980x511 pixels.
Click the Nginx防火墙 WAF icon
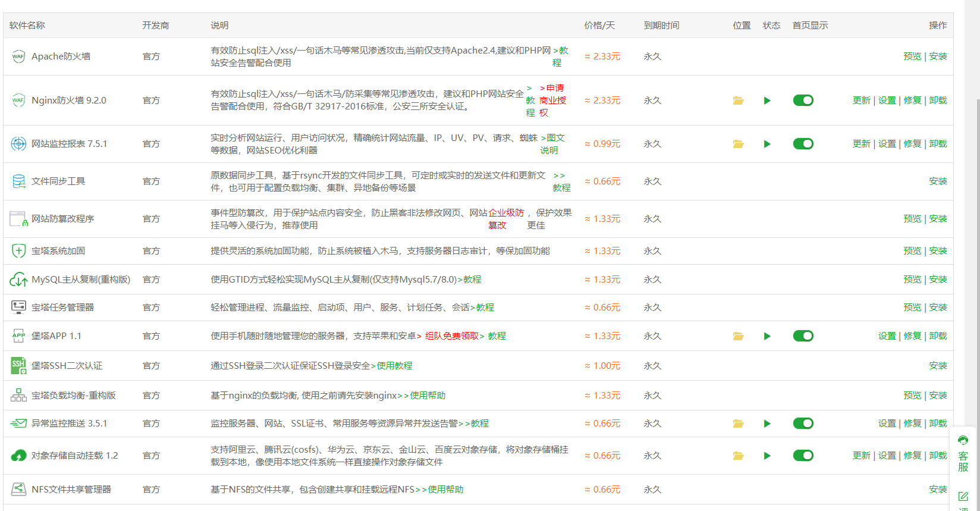point(18,100)
